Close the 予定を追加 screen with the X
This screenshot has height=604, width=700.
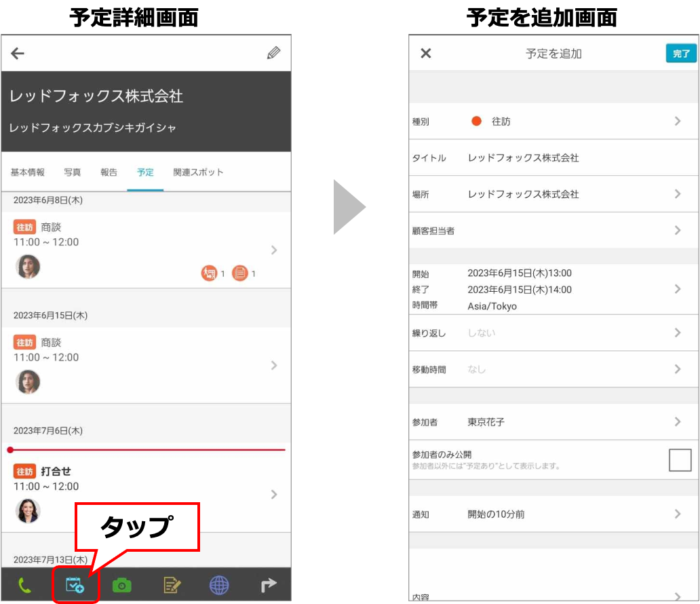coord(426,53)
